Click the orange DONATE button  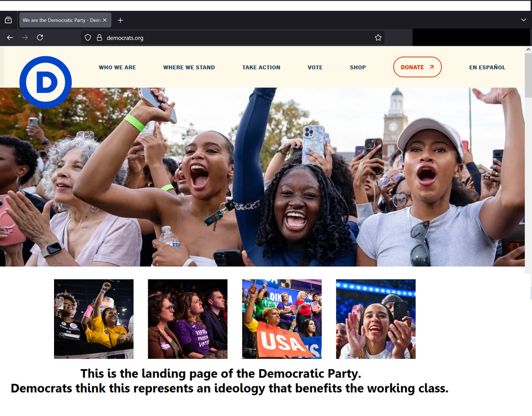click(417, 67)
